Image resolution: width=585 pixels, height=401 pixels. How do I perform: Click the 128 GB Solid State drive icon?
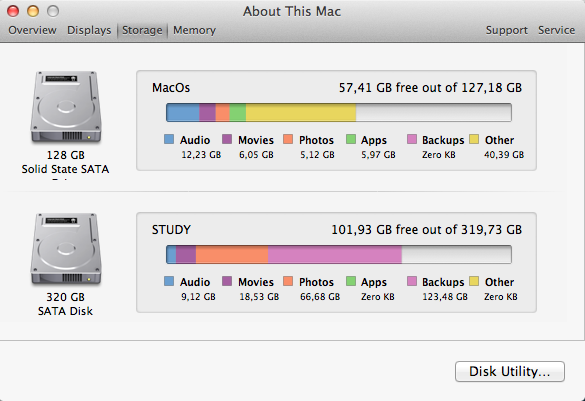(66, 107)
